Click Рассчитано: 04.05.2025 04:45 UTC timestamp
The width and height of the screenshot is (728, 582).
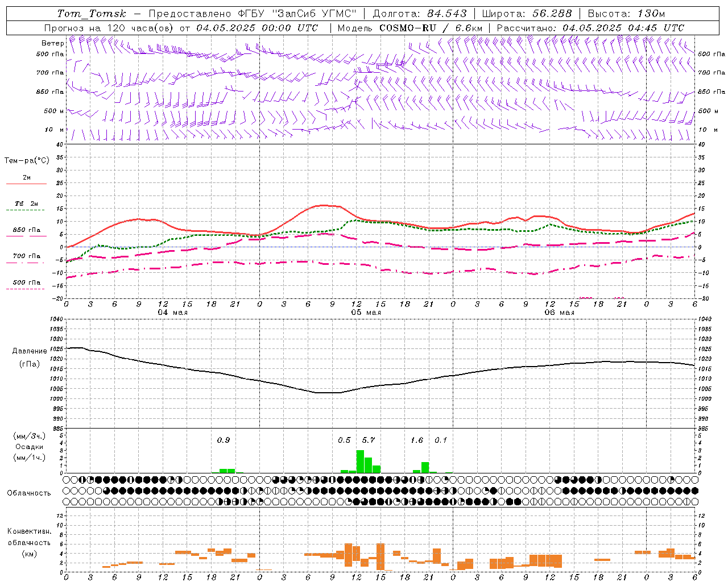pos(590,28)
